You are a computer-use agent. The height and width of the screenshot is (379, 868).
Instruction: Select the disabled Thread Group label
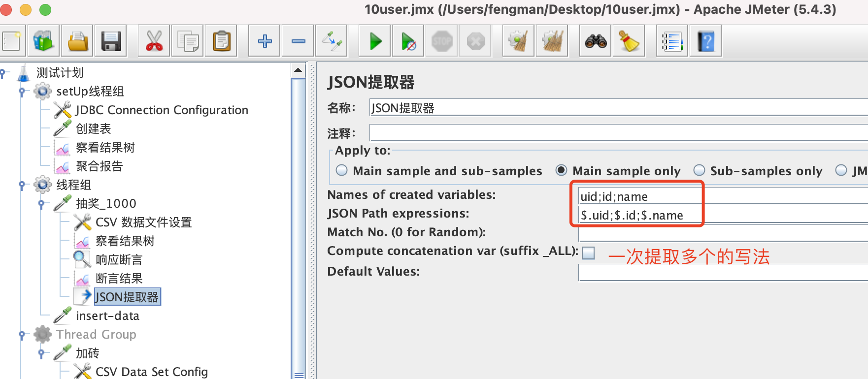(96, 335)
